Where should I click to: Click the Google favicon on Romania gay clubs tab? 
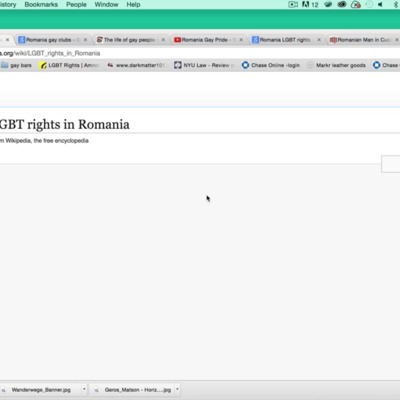[x=22, y=40]
